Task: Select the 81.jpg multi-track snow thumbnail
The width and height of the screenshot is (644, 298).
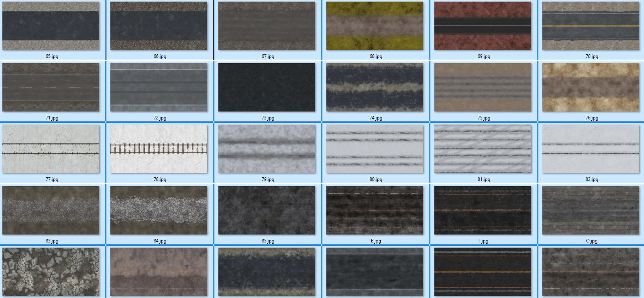Action: (483, 149)
